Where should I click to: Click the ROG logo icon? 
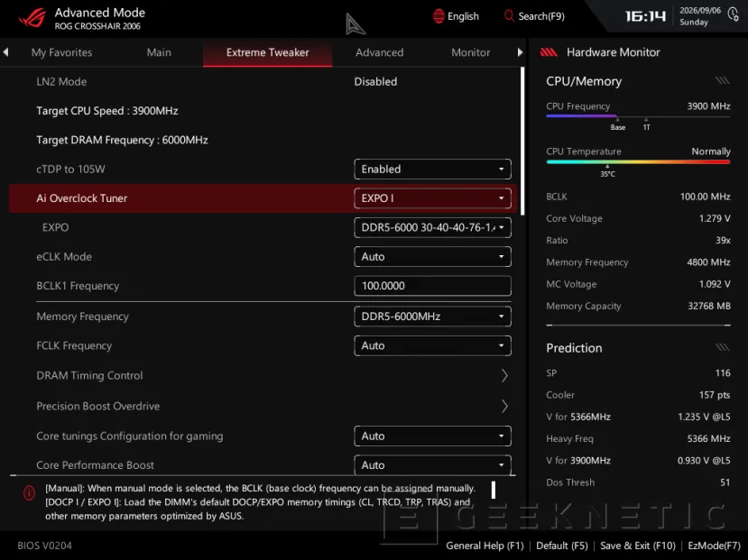tap(32, 18)
